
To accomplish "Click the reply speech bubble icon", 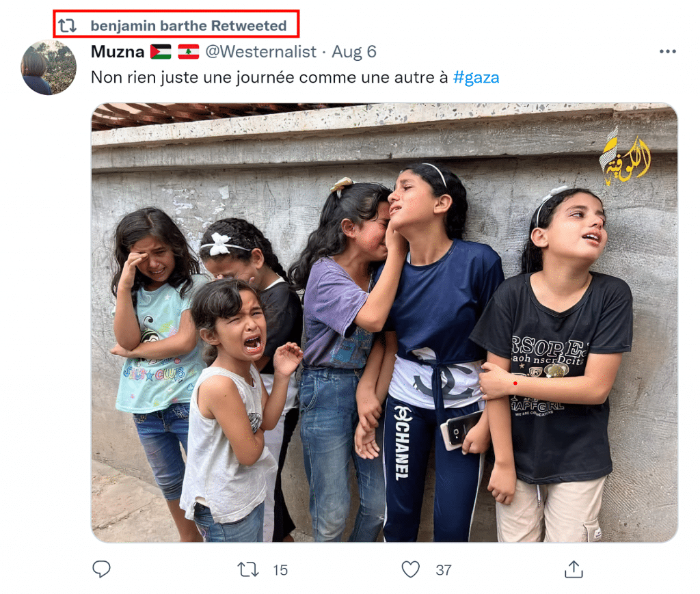I will [x=101, y=569].
